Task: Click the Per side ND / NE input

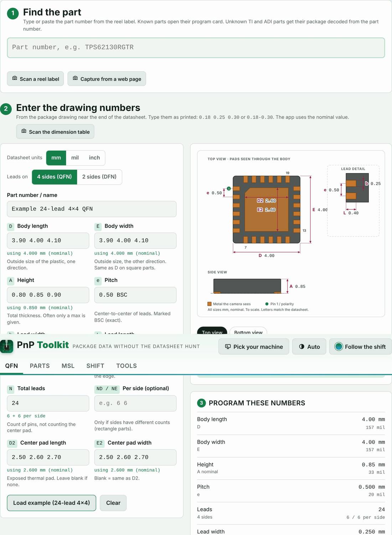Action: click(135, 403)
